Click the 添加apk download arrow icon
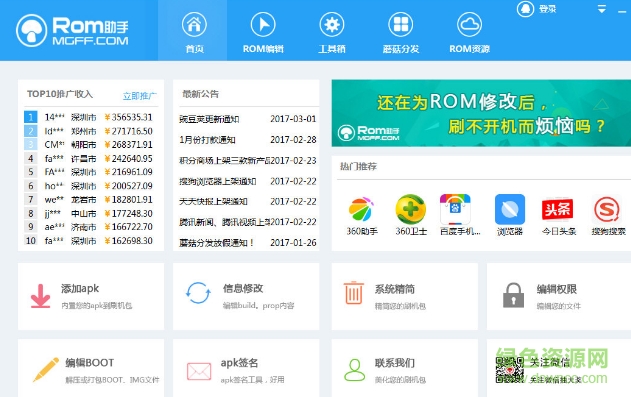Screen dimensions: 631x397 [x=41, y=296]
